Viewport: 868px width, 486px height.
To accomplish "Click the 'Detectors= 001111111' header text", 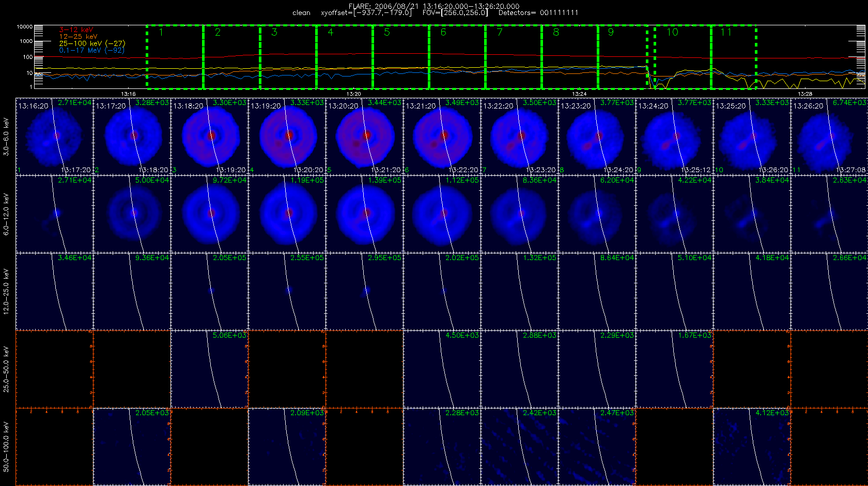I will click(538, 13).
